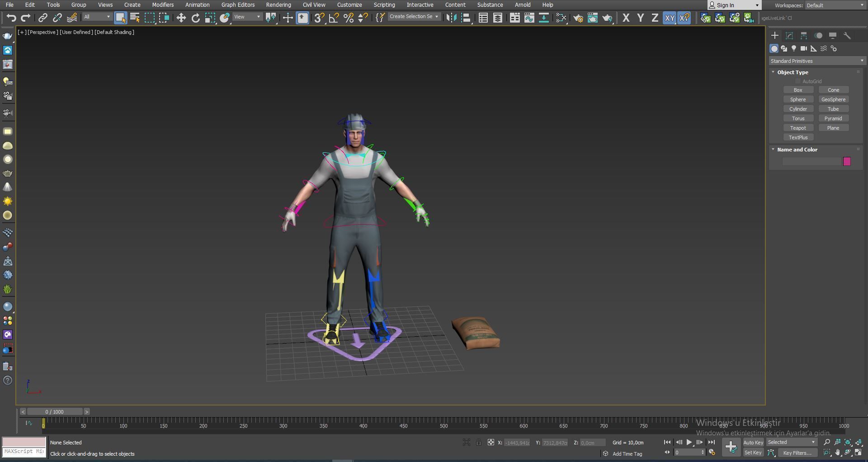Click the MAXScript mini listener field
The height and width of the screenshot is (462, 868).
coord(24,452)
